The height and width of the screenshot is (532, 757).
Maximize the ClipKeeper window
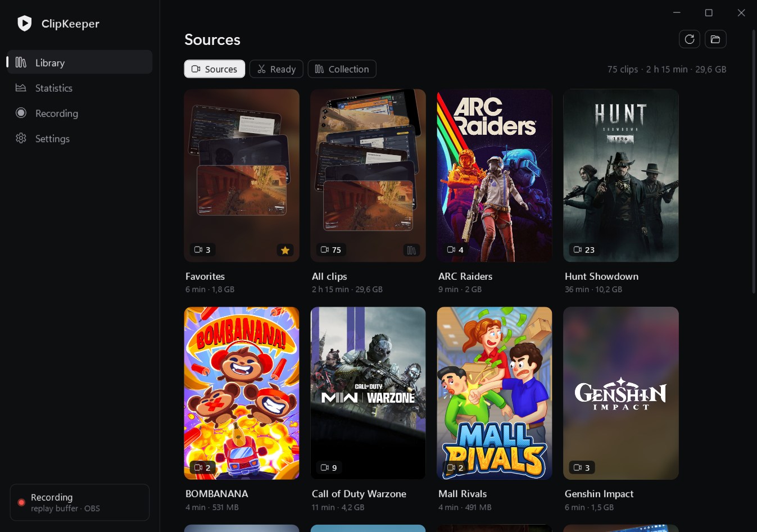click(x=709, y=12)
